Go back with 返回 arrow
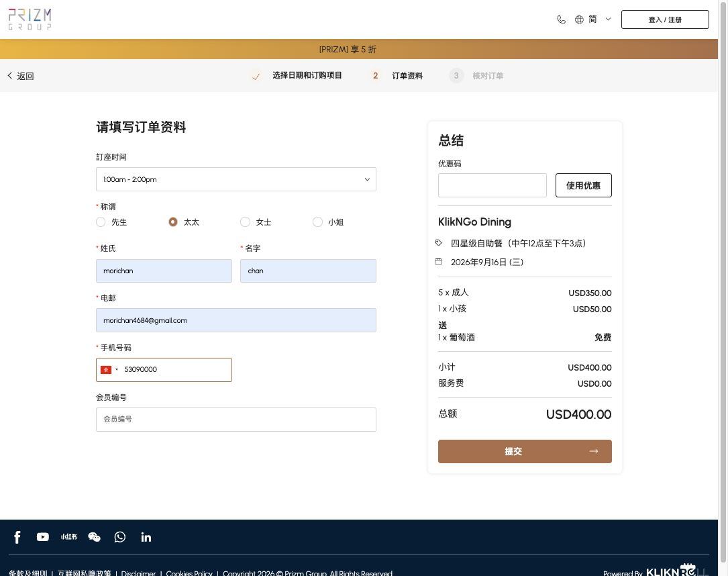The height and width of the screenshot is (576, 728). click(x=20, y=76)
